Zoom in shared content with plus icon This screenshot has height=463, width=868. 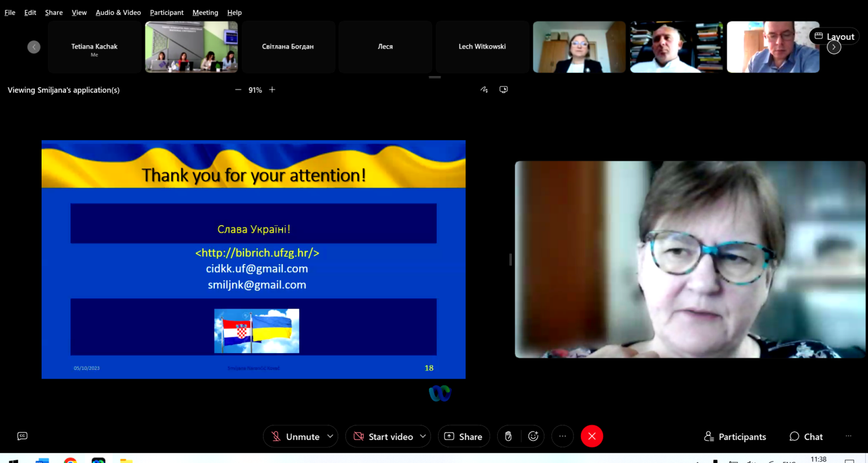[x=272, y=90]
